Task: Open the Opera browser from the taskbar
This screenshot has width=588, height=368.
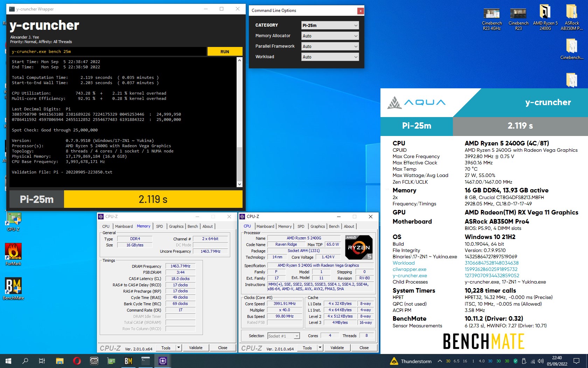Action: (77, 361)
